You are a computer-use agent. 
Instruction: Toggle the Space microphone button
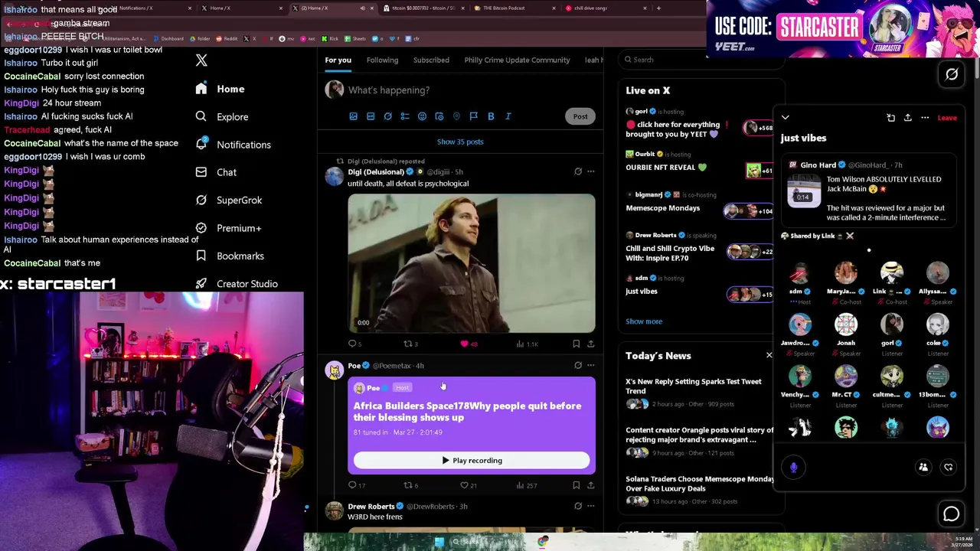(794, 467)
